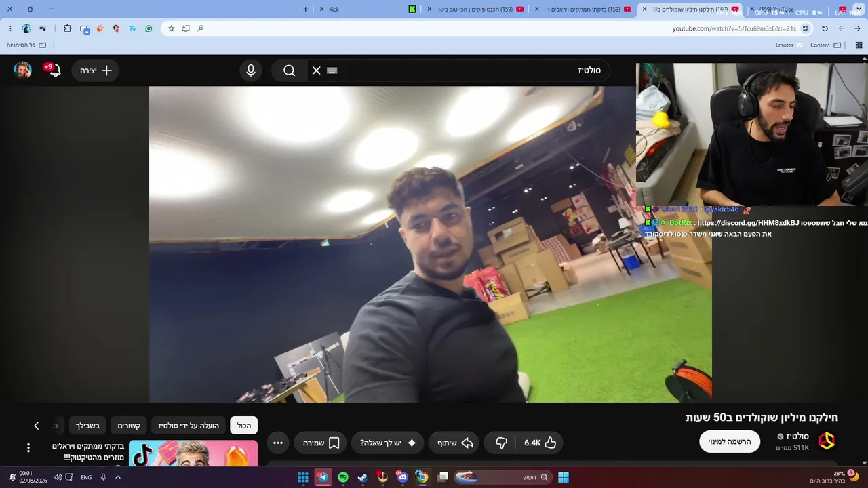Click the taskbar search box חפש
Image resolution: width=868 pixels, height=488 pixels.
502,477
